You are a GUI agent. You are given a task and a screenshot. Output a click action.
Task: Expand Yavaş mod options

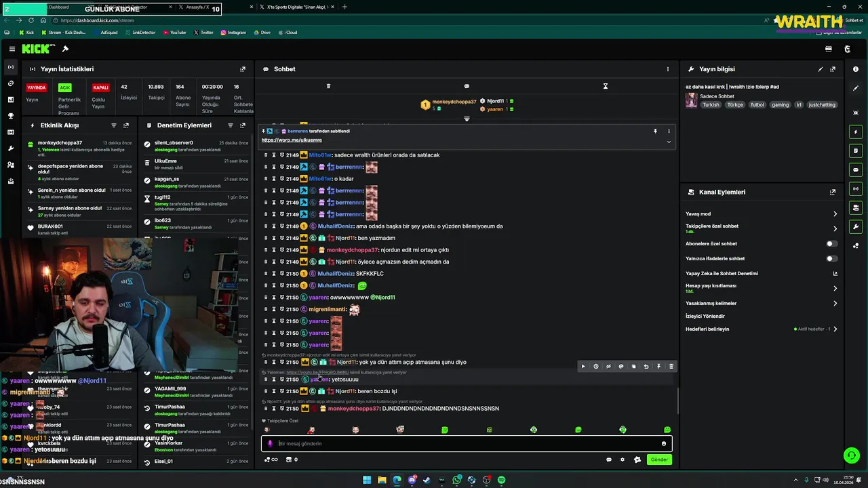(835, 213)
